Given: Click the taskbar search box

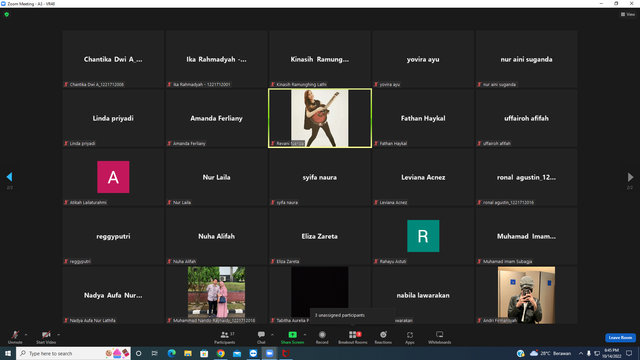Looking at the screenshot, I should (x=73, y=353).
